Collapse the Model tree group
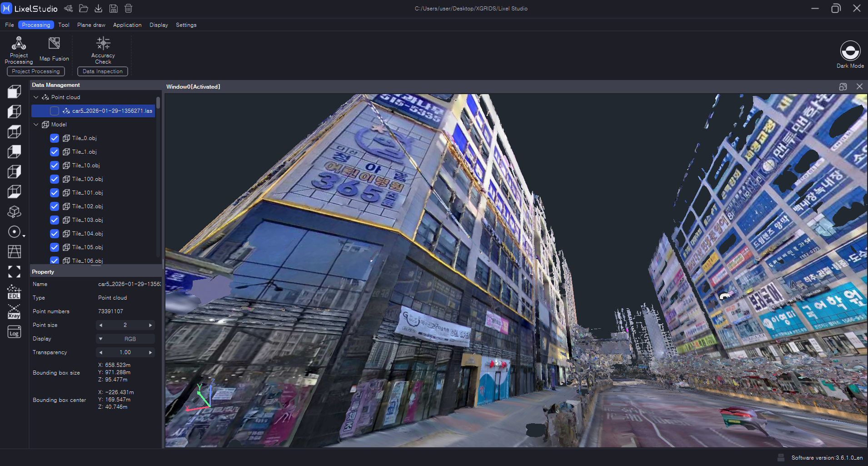 [36, 125]
